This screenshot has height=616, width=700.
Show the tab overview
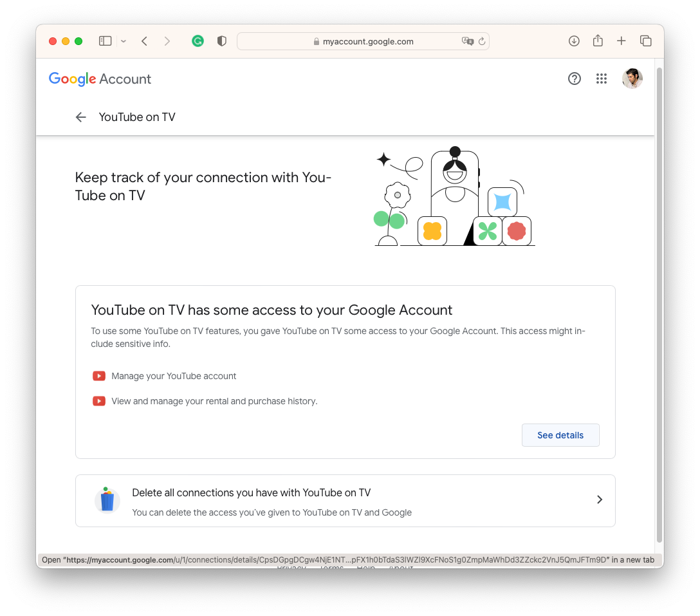(x=646, y=41)
